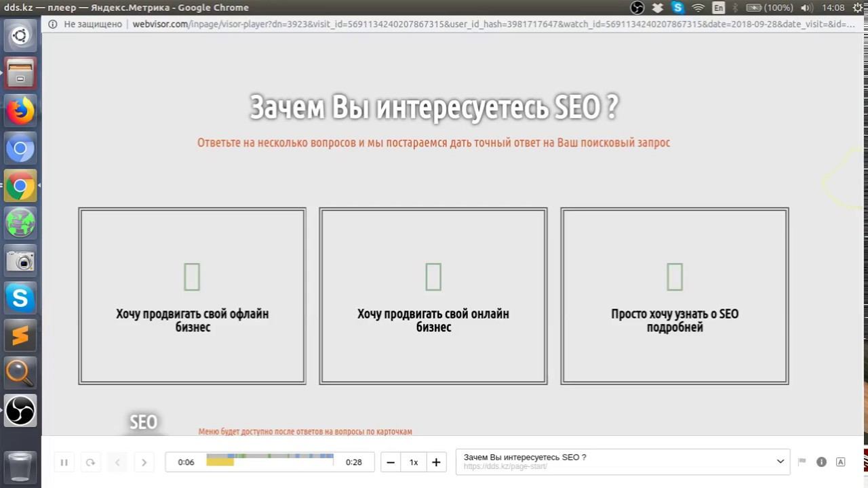Image resolution: width=868 pixels, height=488 pixels.
Task: Click the replay circular arrow button
Action: [x=90, y=462]
